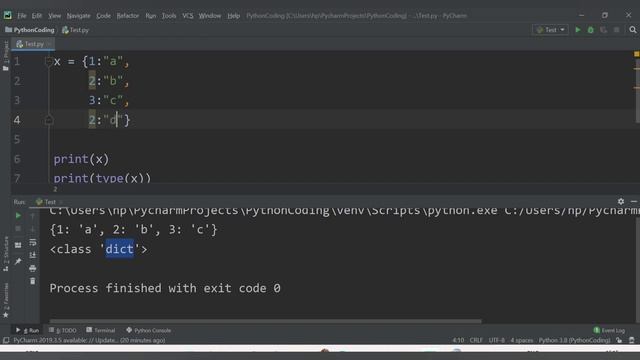Open the Code menu

103,16
